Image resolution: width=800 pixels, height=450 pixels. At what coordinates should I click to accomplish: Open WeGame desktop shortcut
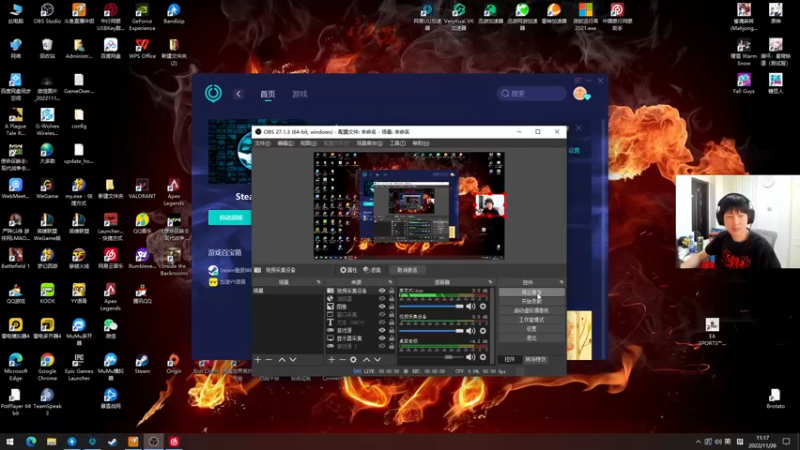(x=47, y=188)
